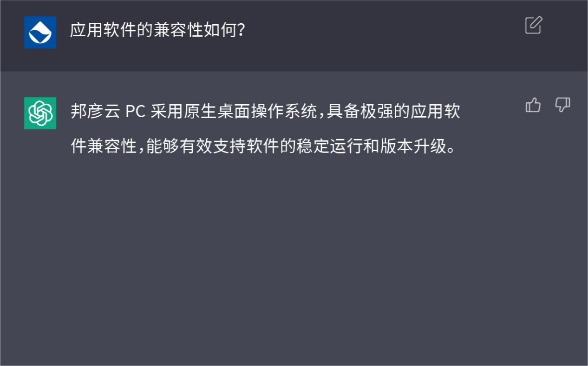Click the first line of the assistant answer
Viewport: 588px width, 366px height.
click(x=265, y=112)
